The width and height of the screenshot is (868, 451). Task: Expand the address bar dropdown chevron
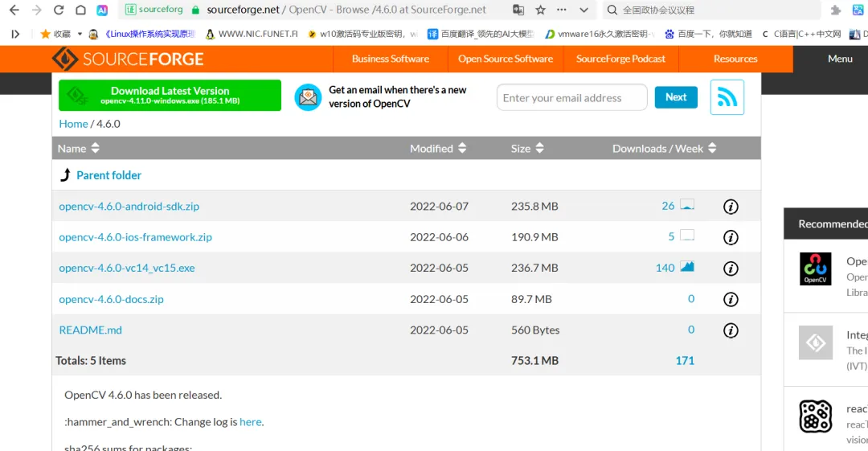click(x=583, y=10)
